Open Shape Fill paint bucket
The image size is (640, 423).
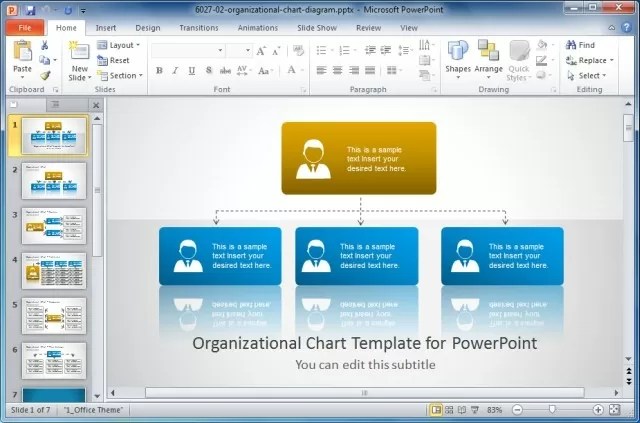click(544, 45)
